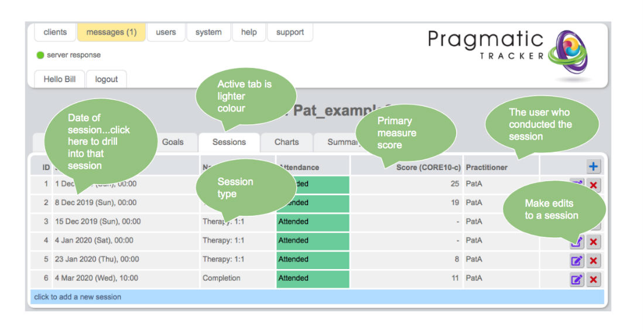
Task: Open the help menu item
Action: [x=249, y=32]
